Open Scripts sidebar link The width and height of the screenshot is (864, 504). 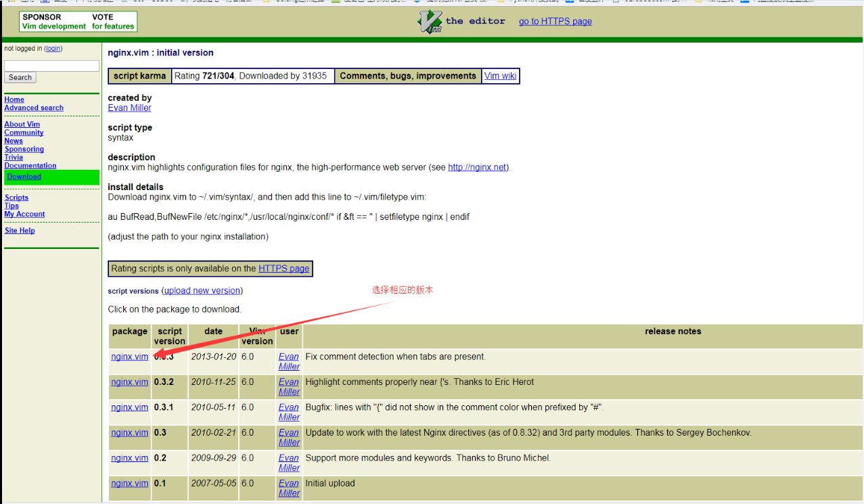tap(16, 198)
